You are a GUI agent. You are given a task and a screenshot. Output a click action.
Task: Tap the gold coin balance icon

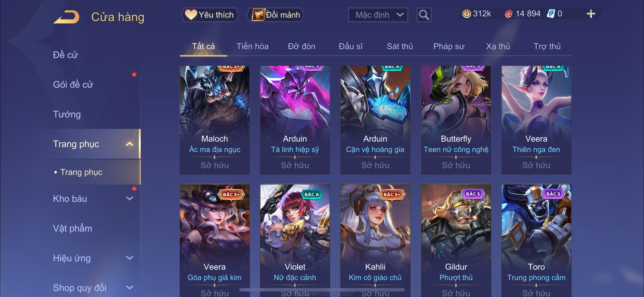[466, 14]
